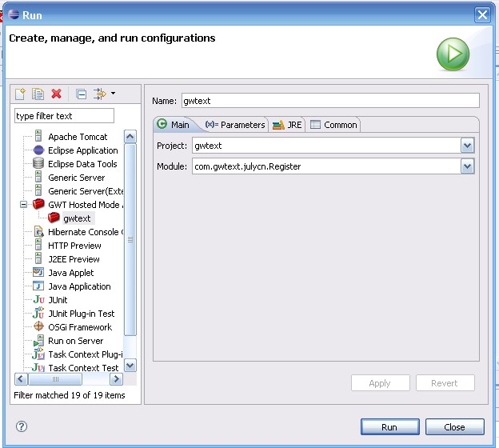
Task: Select the Hibernate Console icon
Action: pyautogui.click(x=38, y=231)
